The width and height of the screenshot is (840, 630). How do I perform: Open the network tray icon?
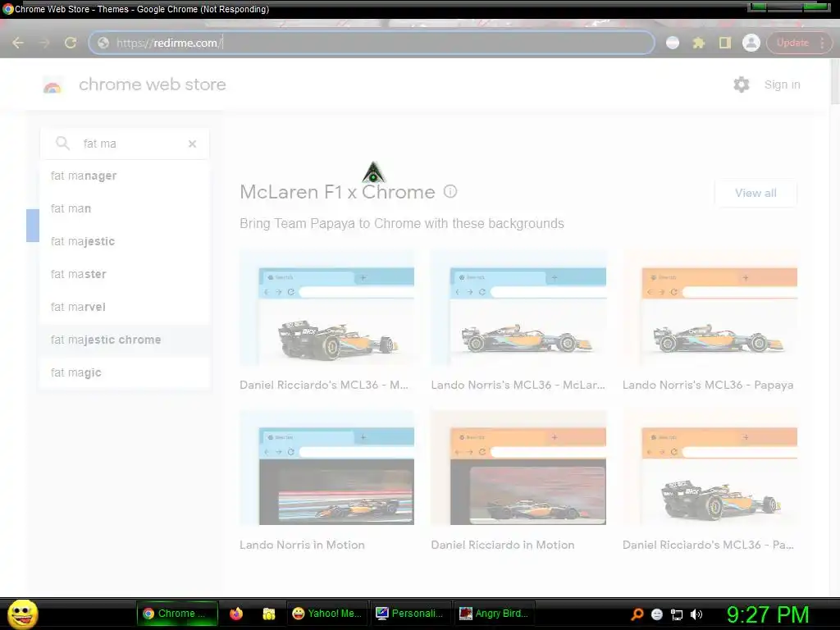677,615
